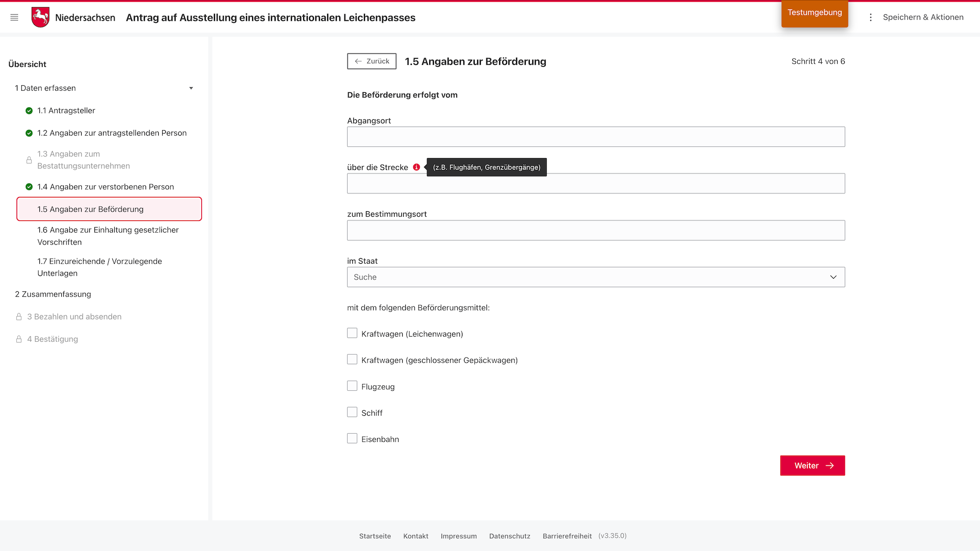
Task: Open the hamburger menu icon
Action: point(14,17)
